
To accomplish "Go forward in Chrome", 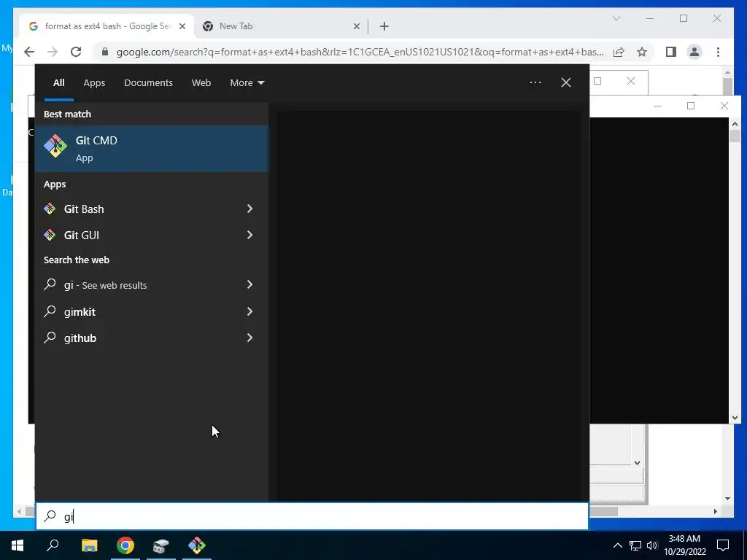I will 53,52.
